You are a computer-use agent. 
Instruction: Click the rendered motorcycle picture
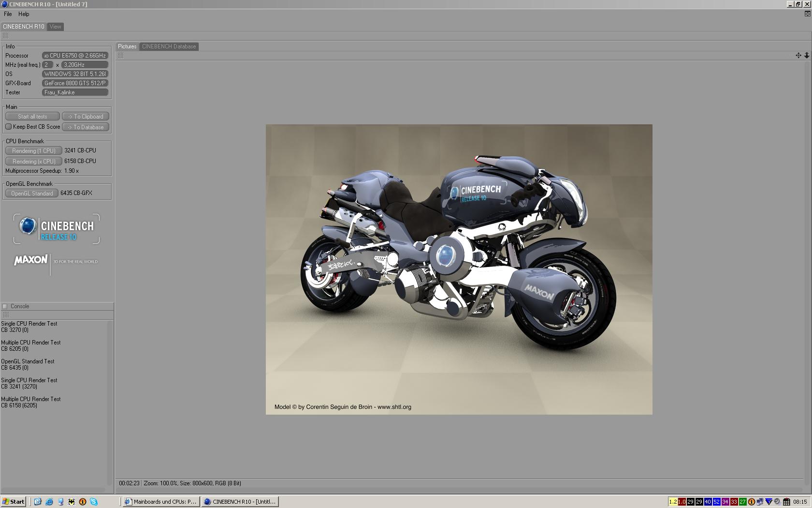(459, 269)
